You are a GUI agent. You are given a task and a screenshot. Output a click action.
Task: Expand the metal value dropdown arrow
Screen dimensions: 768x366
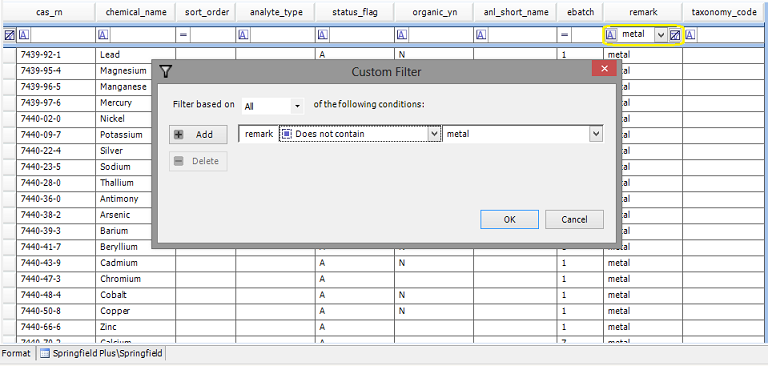pos(596,134)
